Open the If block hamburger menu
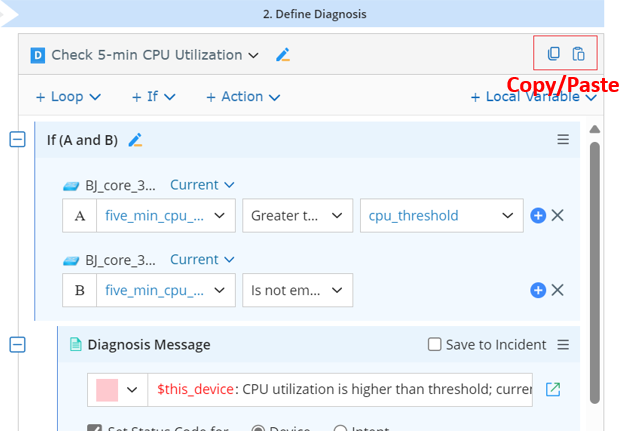This screenshot has height=431, width=620. click(x=563, y=140)
